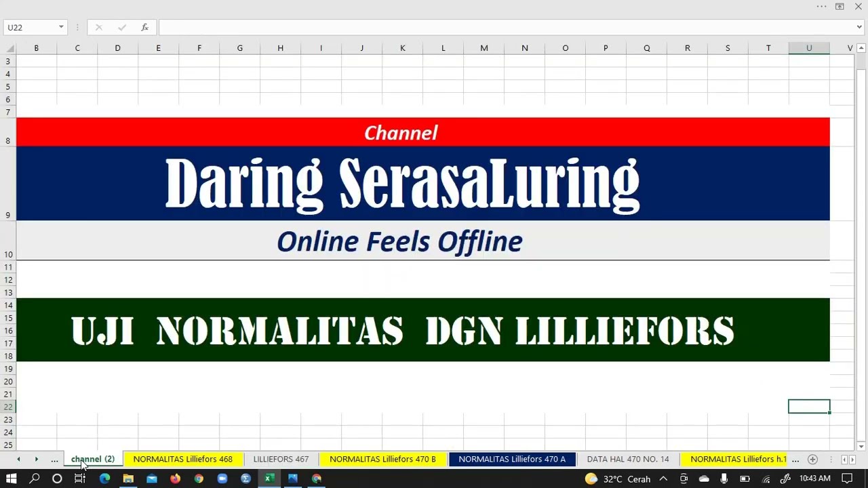This screenshot has width=868, height=488.
Task: Click microphone tray icon
Action: pyautogui.click(x=724, y=479)
